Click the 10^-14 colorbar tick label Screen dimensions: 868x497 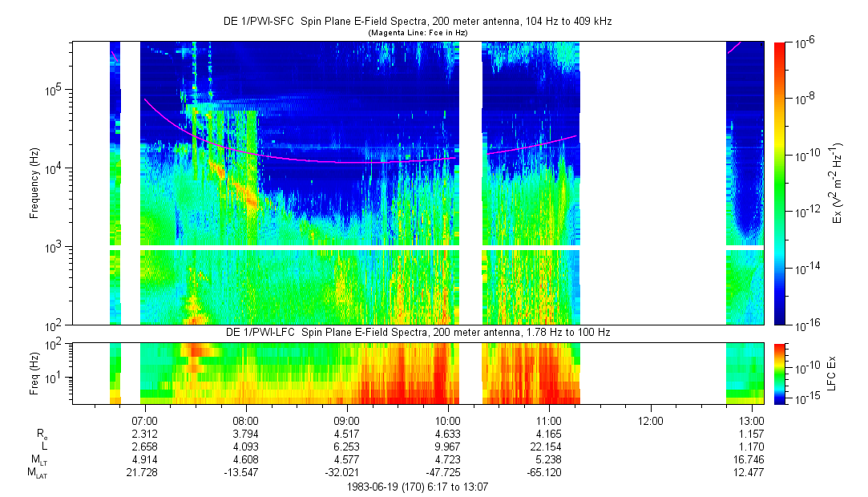pyautogui.click(x=806, y=269)
